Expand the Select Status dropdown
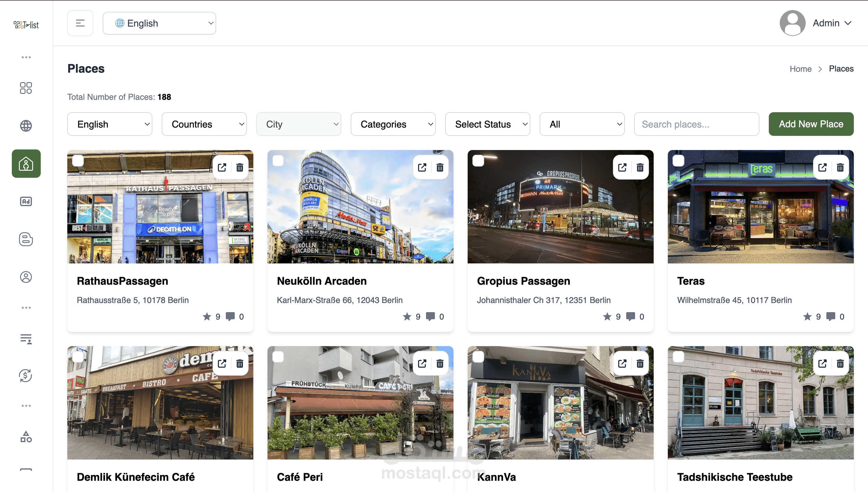 (x=487, y=124)
